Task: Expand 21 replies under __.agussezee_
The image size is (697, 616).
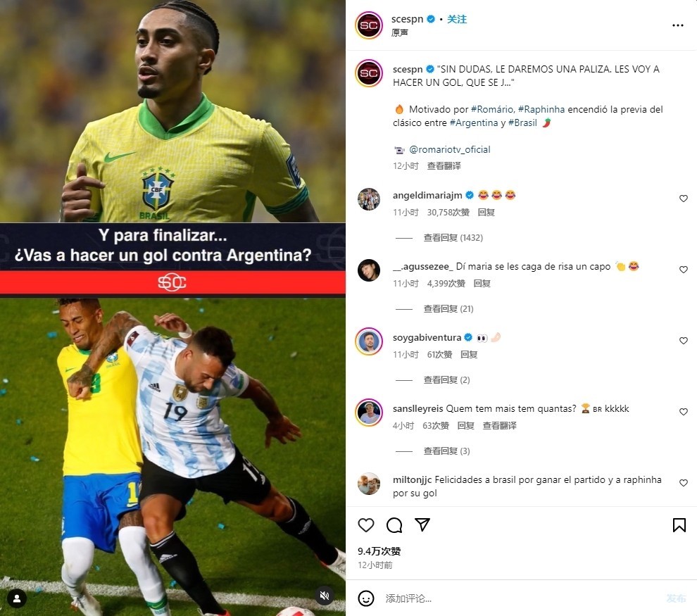Action: tap(448, 309)
